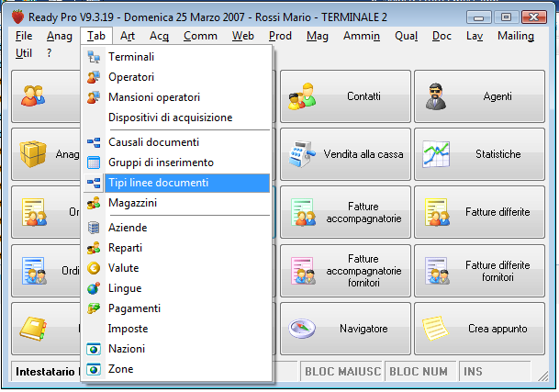559x392 pixels.
Task: Click the Statistiche chart icon
Action: [x=436, y=154]
